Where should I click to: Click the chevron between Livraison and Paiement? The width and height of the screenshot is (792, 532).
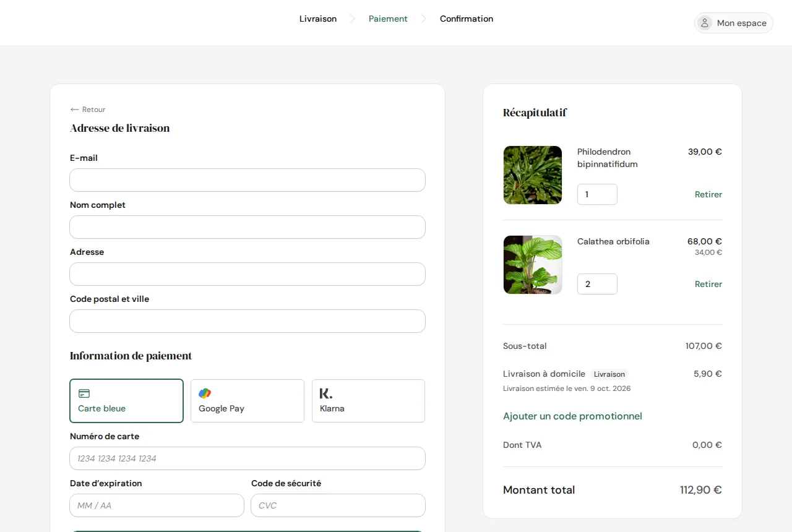click(353, 19)
